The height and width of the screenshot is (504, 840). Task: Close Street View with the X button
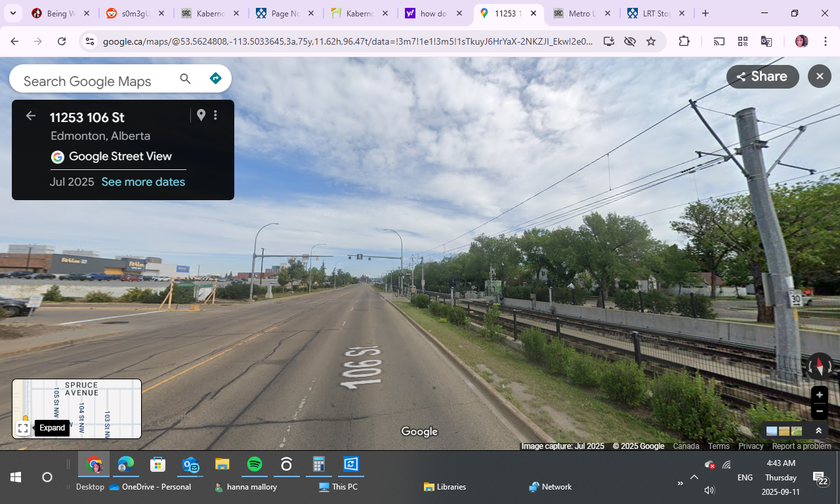tap(819, 77)
